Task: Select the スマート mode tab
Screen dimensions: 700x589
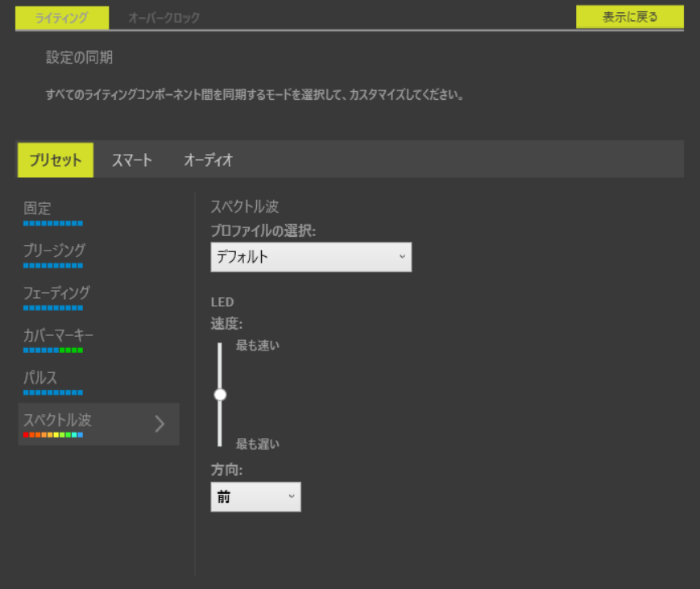Action: pyautogui.click(x=131, y=160)
